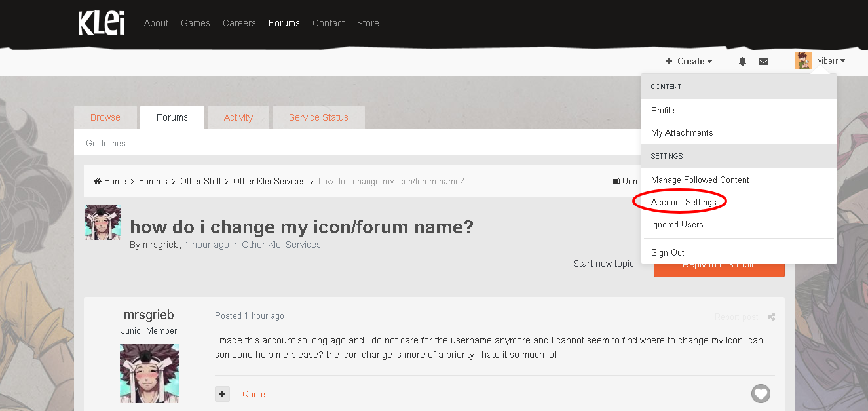Open the messages envelope icon
Image resolution: width=868 pixels, height=411 pixels.
tap(763, 61)
